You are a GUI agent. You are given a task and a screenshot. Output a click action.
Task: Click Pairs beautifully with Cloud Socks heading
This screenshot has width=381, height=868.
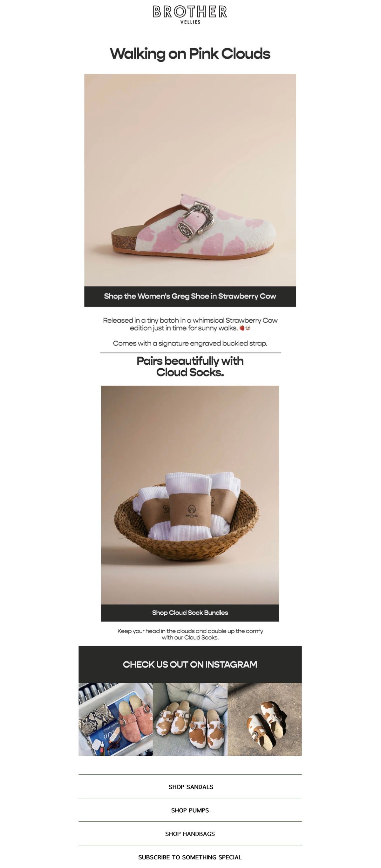[x=190, y=367]
